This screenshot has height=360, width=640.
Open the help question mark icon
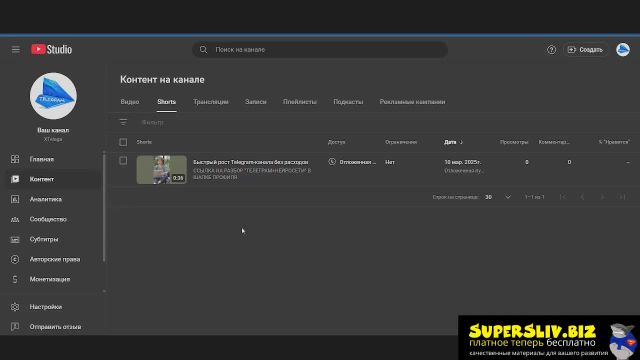[x=551, y=50]
